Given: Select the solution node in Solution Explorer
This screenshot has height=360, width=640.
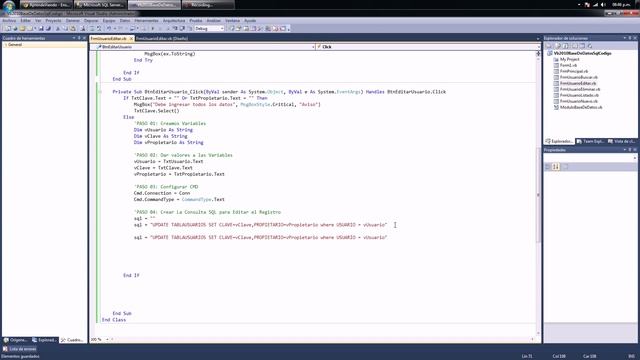Looking at the screenshot, I should (x=582, y=53).
